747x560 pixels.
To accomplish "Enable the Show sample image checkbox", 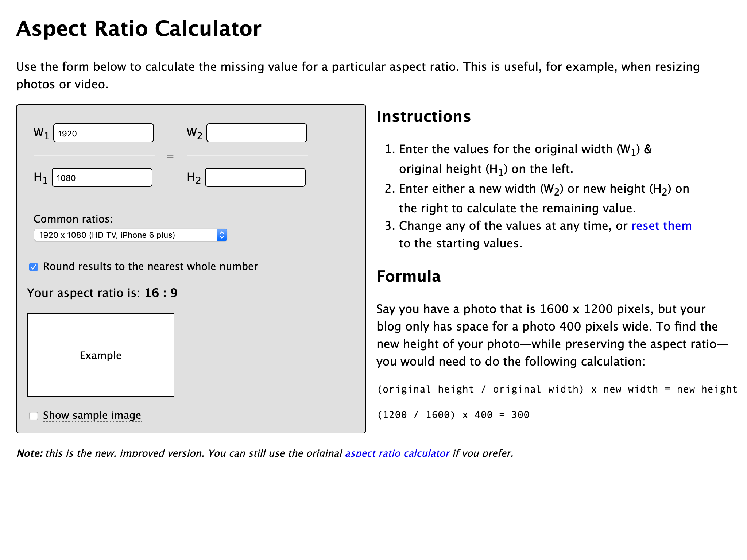I will [34, 416].
